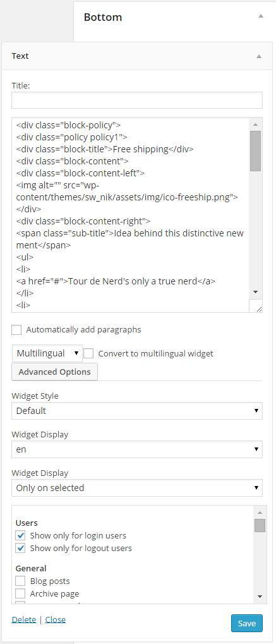Check Convert to multilingual widget
The height and width of the screenshot is (644, 276).
coord(88,354)
